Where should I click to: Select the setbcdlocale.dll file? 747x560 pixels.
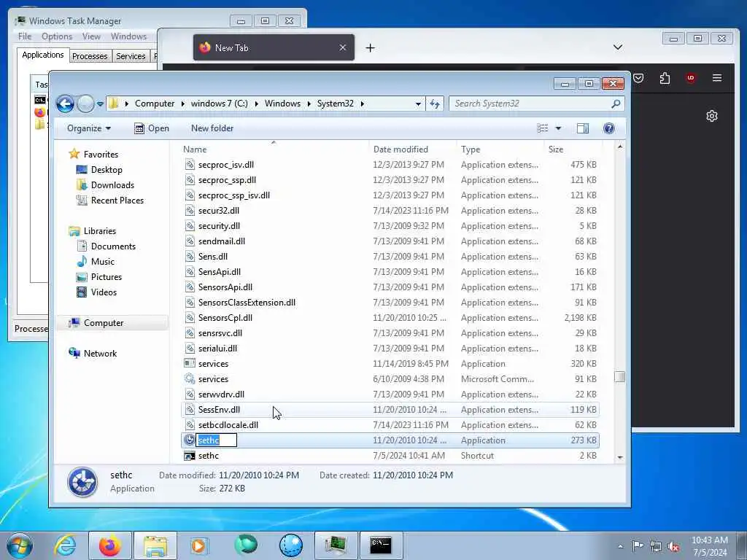390,425
